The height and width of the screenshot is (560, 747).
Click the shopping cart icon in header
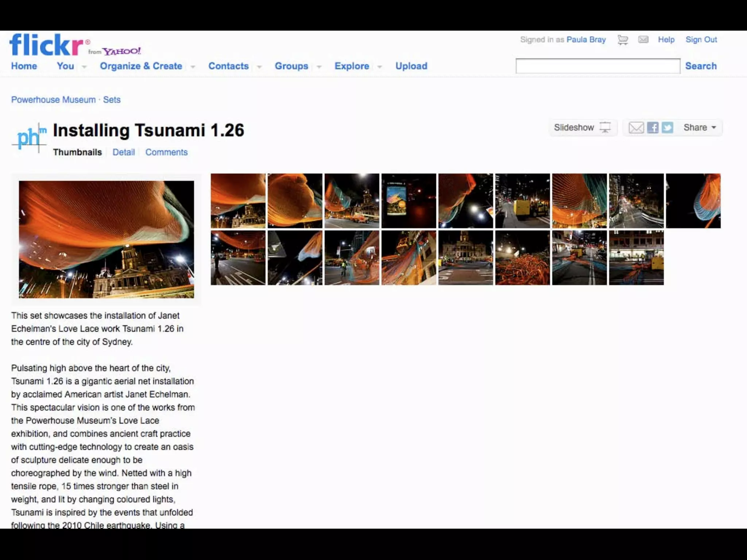623,40
